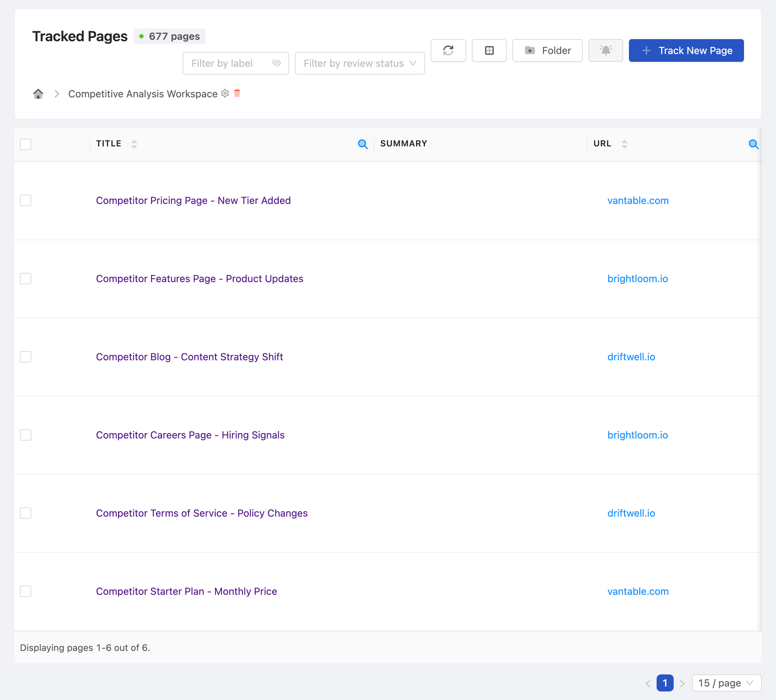Visit vantable.com link in Pricing Page row
This screenshot has height=700, width=776.
[x=638, y=200]
